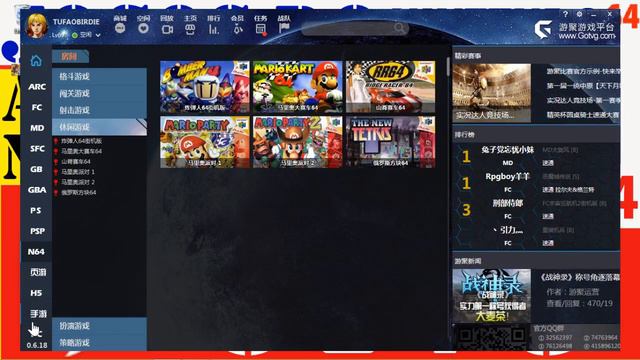Open the 第一届一统中原 event link

coord(583,86)
